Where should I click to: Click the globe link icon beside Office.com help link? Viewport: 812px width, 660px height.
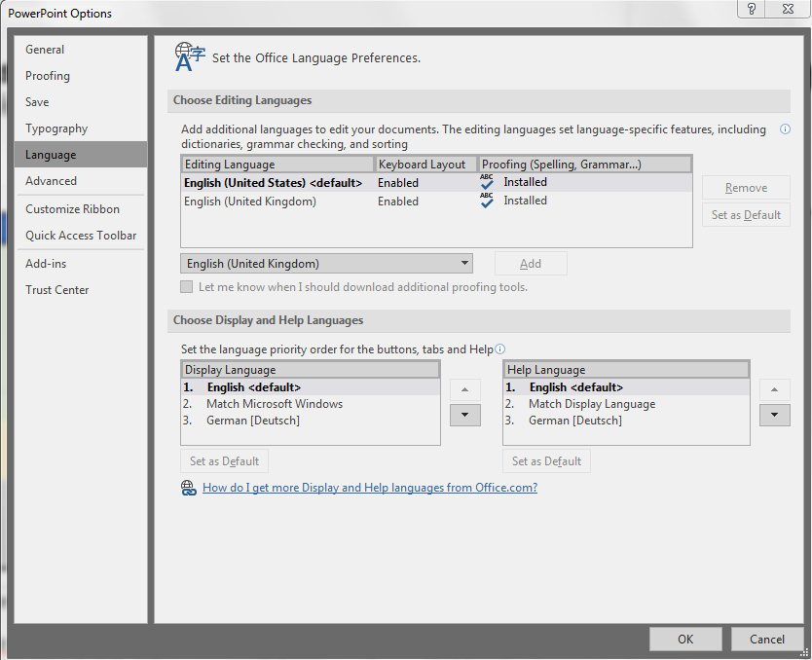(x=189, y=488)
